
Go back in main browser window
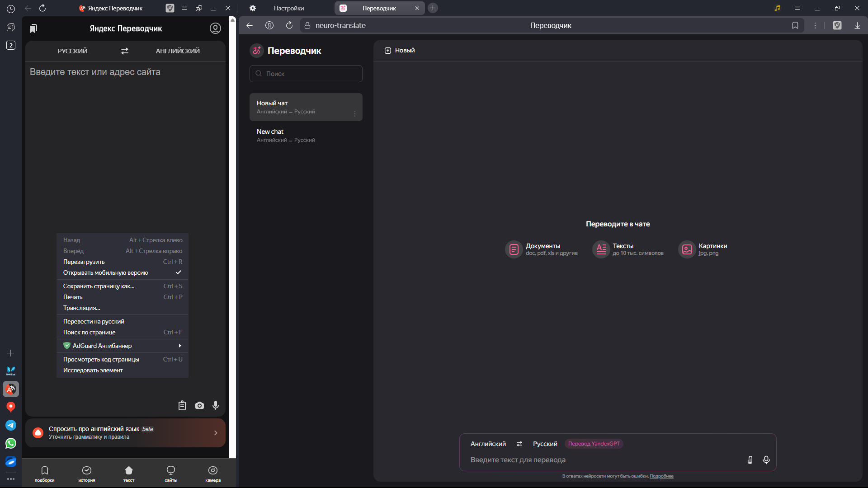250,25
